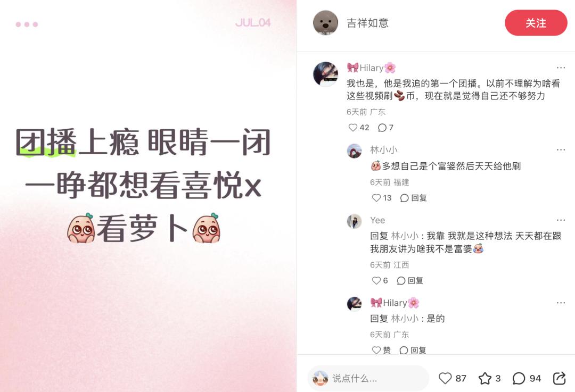Viewport: 575px width, 392px height.
Task: Like Hilary's top comment with 42 likes
Action: coord(359,128)
